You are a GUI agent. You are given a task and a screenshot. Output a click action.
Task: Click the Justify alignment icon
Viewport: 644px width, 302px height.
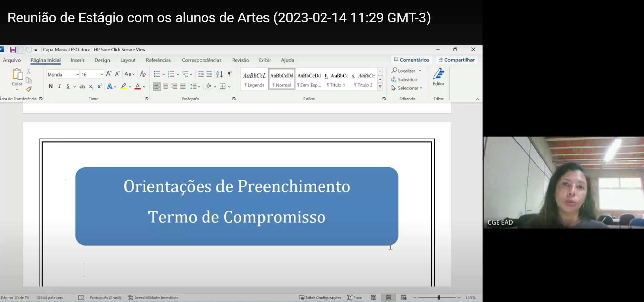(183, 86)
